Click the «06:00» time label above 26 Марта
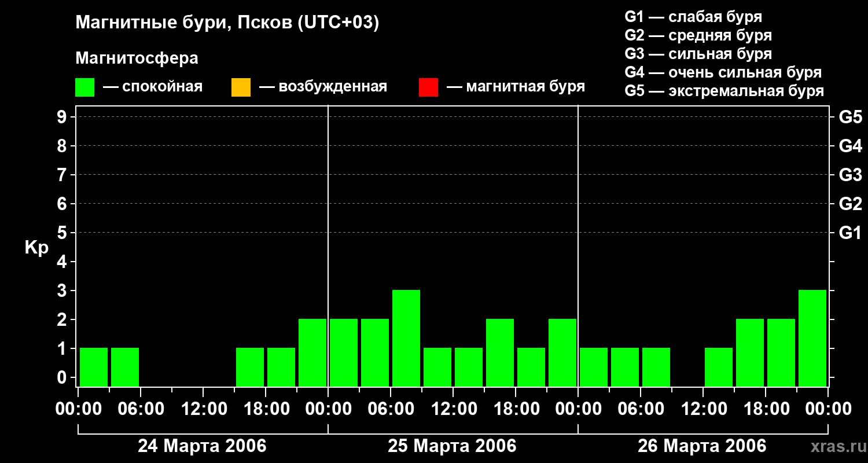This screenshot has height=463, width=868. pyautogui.click(x=641, y=409)
